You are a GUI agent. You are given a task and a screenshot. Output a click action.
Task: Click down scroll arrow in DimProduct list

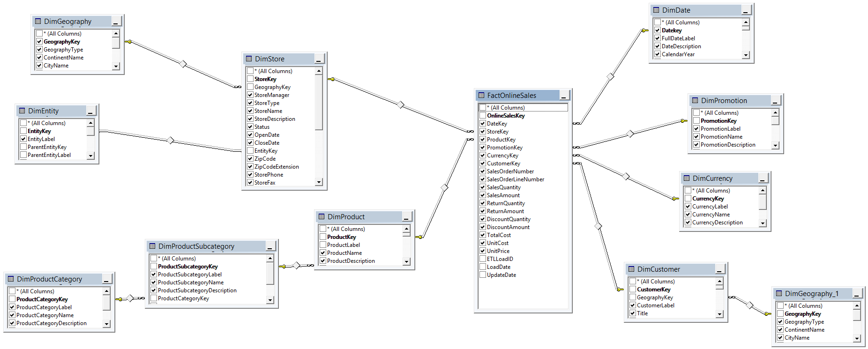tap(406, 261)
